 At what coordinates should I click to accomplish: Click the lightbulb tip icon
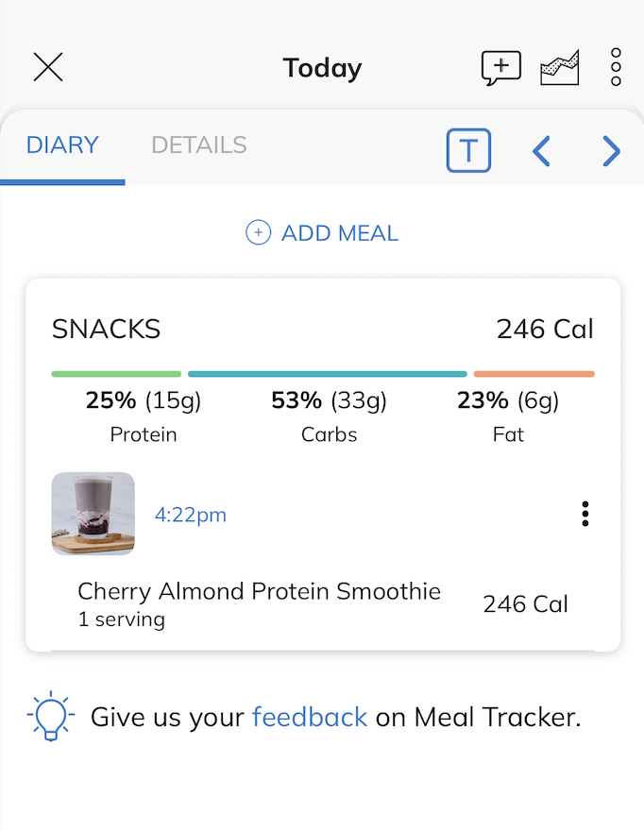click(x=50, y=717)
